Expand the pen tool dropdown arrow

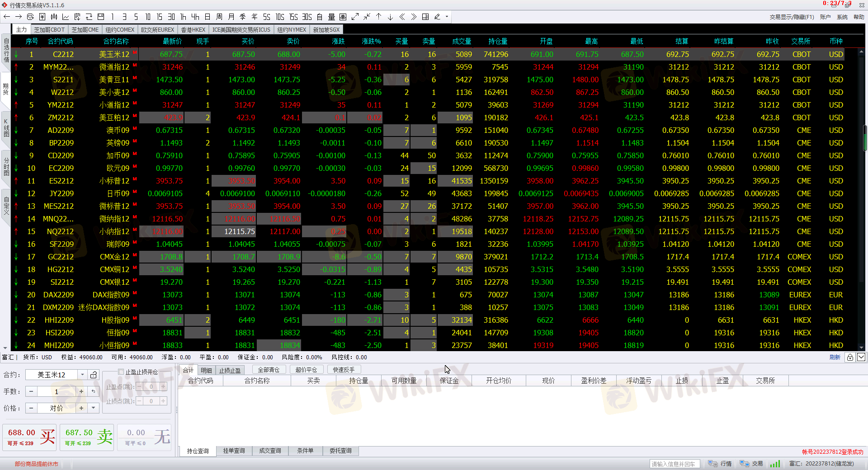click(x=447, y=17)
